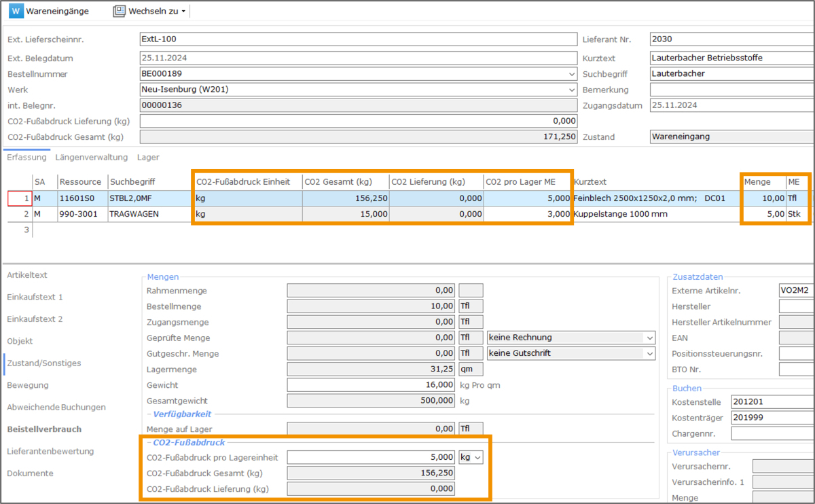Click the Wareneingänge W icon
This screenshot has width=815, height=504.
point(16,12)
